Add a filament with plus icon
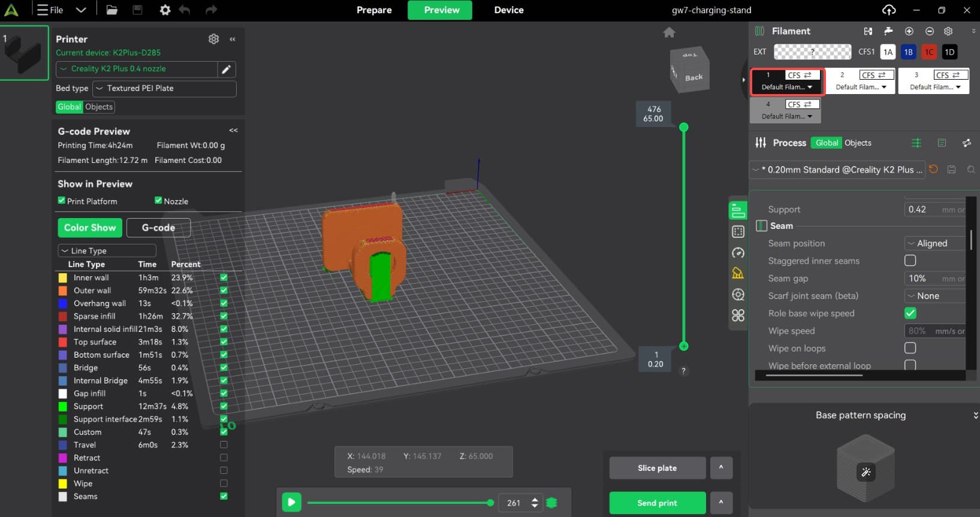 pyautogui.click(x=909, y=31)
